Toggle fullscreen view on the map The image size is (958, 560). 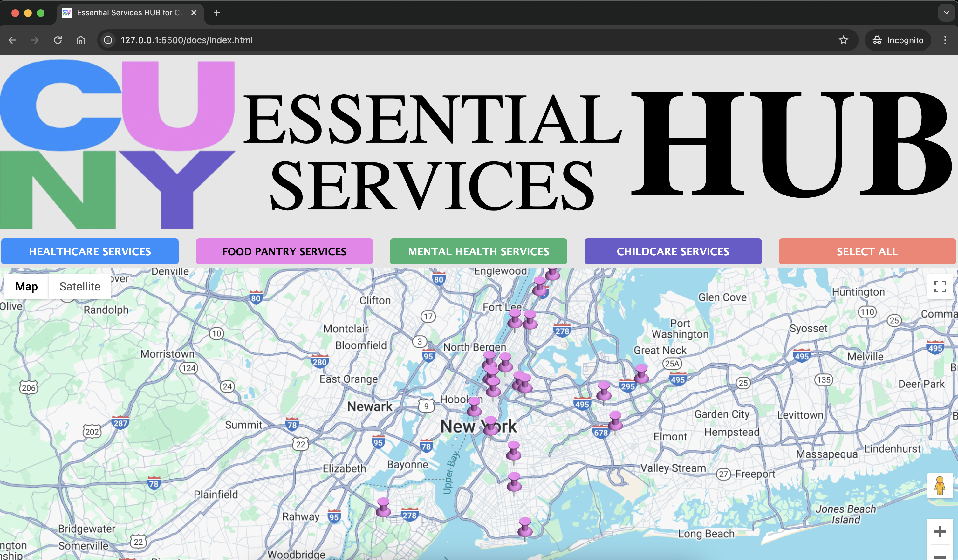[x=940, y=287]
